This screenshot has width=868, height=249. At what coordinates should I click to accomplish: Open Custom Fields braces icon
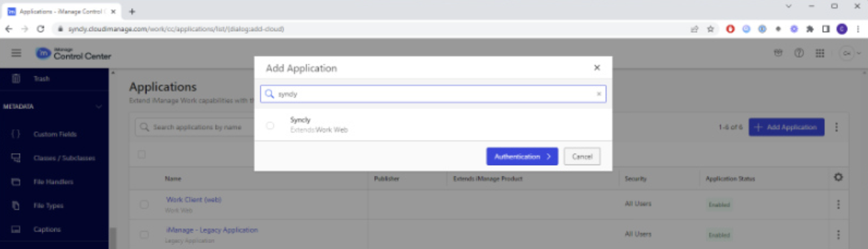[16, 134]
